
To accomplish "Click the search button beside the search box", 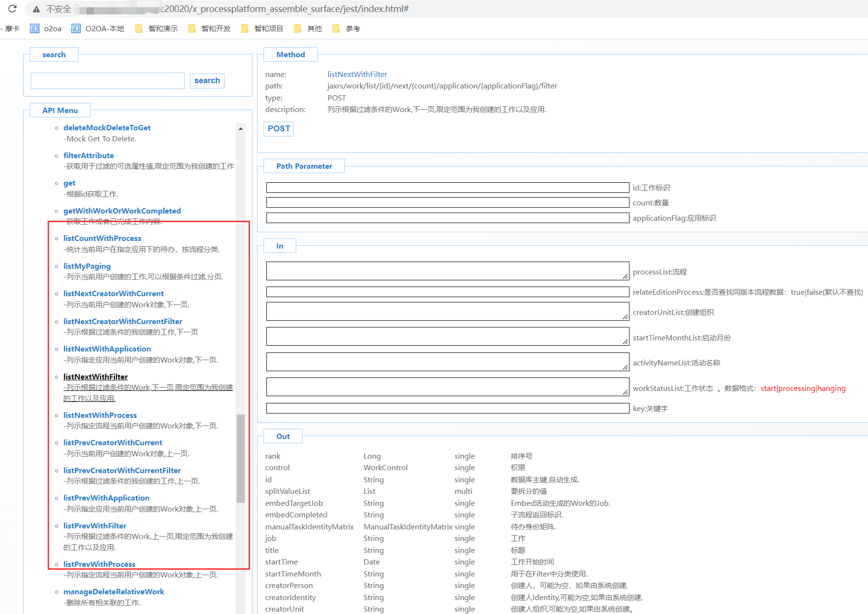I will coord(207,81).
